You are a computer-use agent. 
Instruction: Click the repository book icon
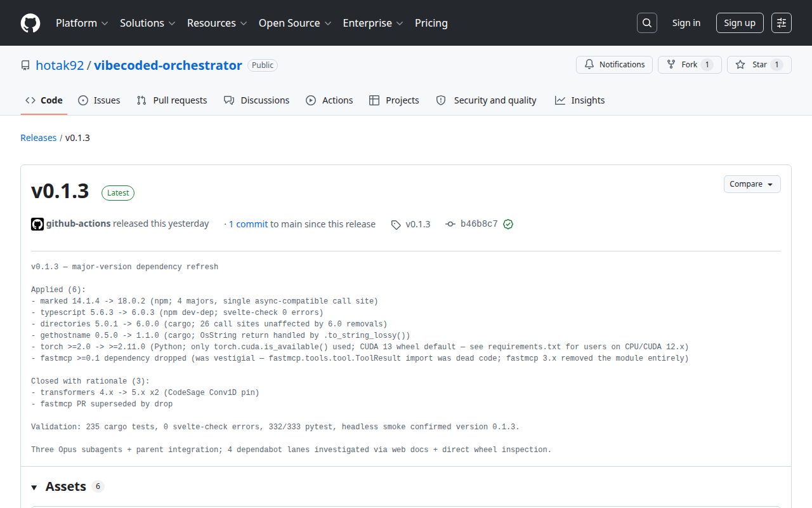click(25, 65)
